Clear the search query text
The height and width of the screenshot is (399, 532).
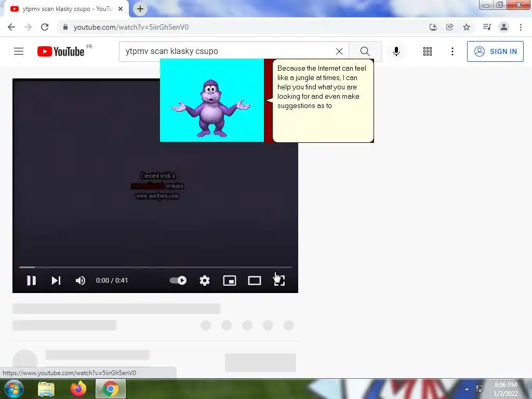point(339,51)
